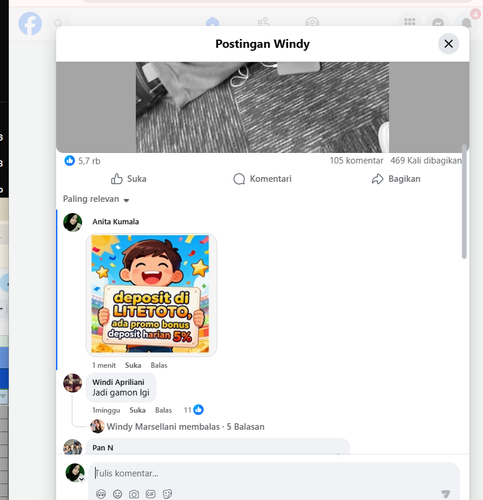The height and width of the screenshot is (500, 483).
Task: Click Suka to like the post
Action: coord(129,179)
